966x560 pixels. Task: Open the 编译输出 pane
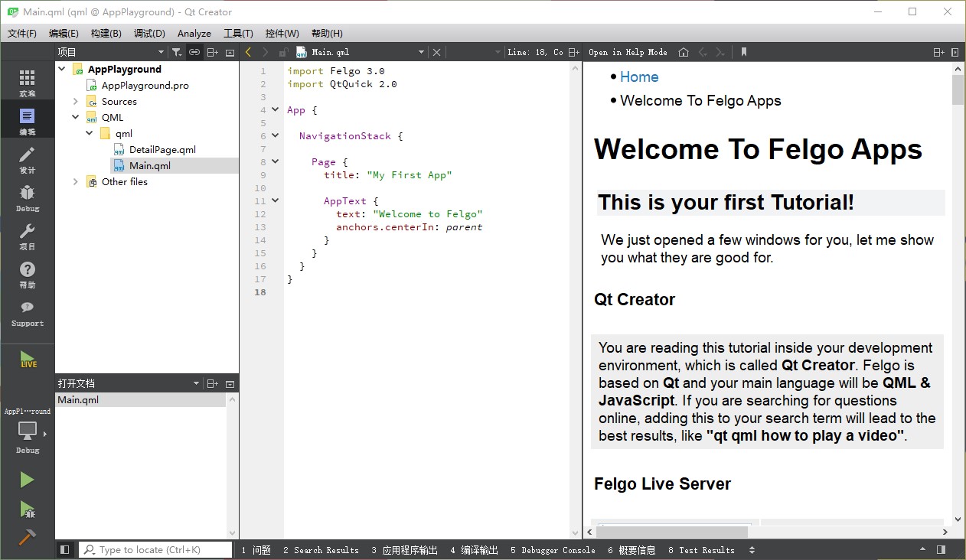(x=475, y=549)
